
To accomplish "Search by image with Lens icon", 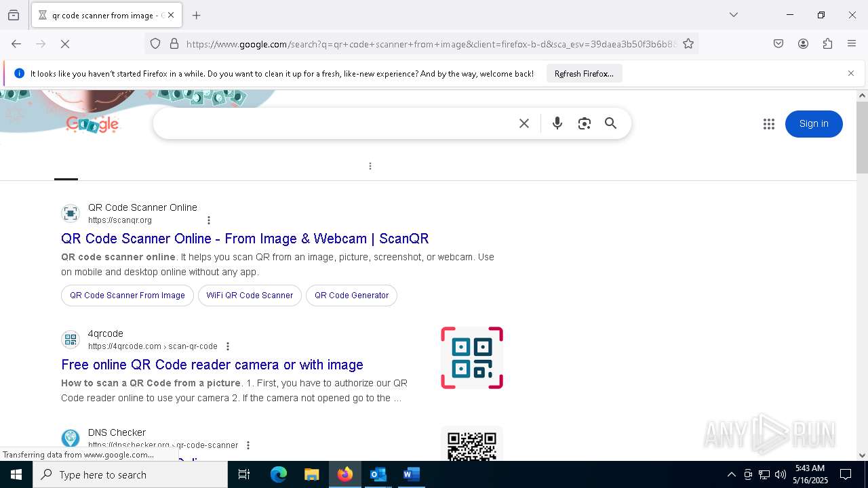I will tap(585, 123).
